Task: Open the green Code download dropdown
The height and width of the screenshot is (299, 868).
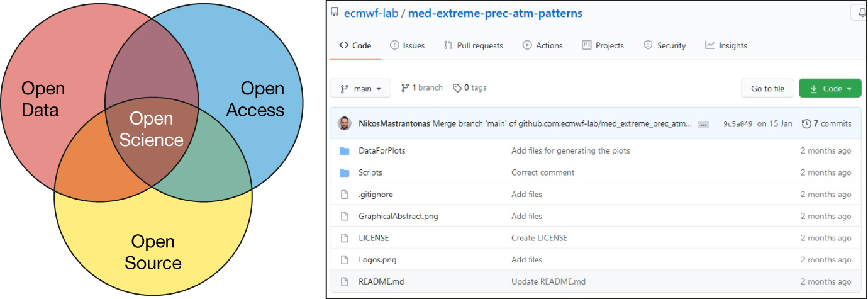Action: pos(830,89)
